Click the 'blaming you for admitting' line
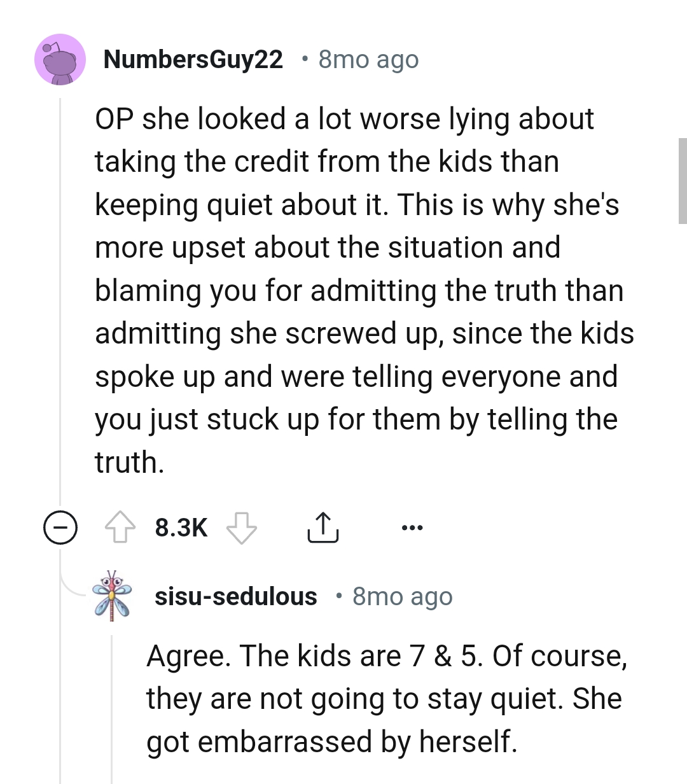Viewport: 687px width, 784px height. point(359,291)
